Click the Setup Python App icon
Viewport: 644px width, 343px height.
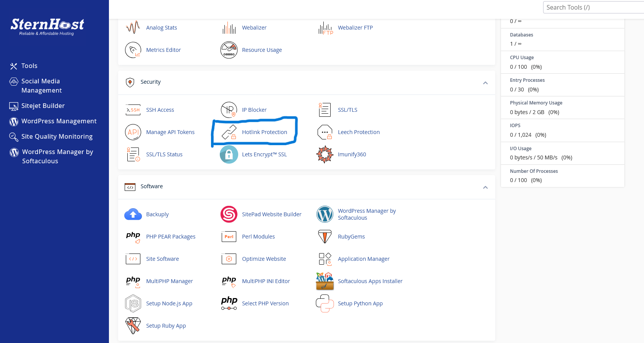pos(325,303)
